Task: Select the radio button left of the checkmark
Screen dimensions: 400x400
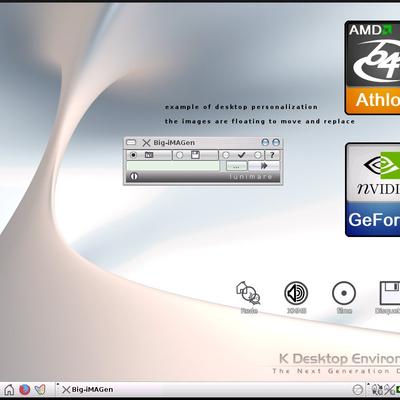Action: 226,155
